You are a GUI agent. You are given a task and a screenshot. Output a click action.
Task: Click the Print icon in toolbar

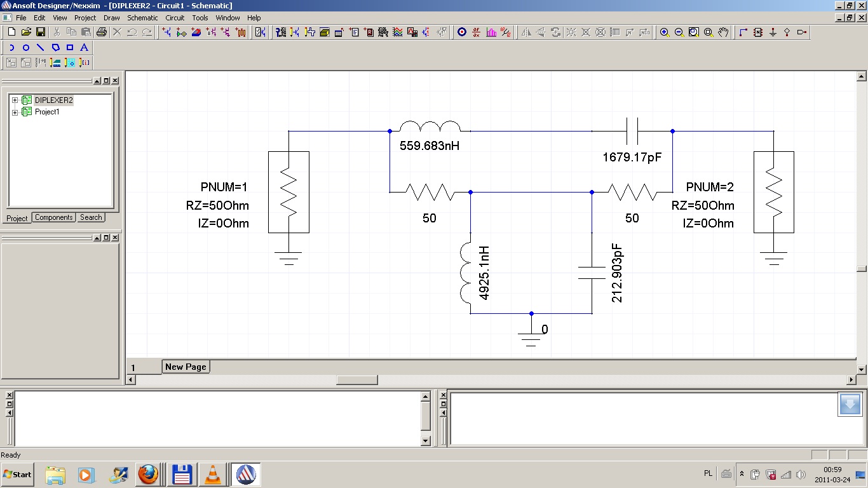(101, 32)
